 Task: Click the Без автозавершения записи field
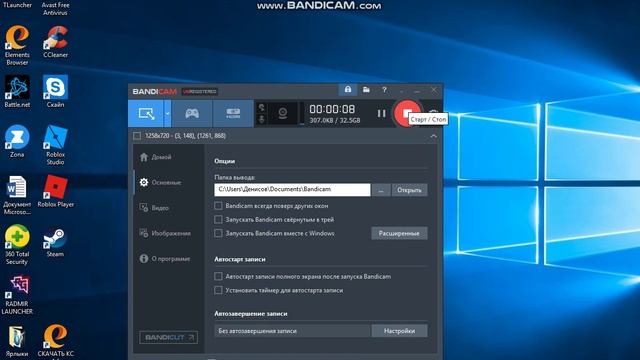point(292,331)
